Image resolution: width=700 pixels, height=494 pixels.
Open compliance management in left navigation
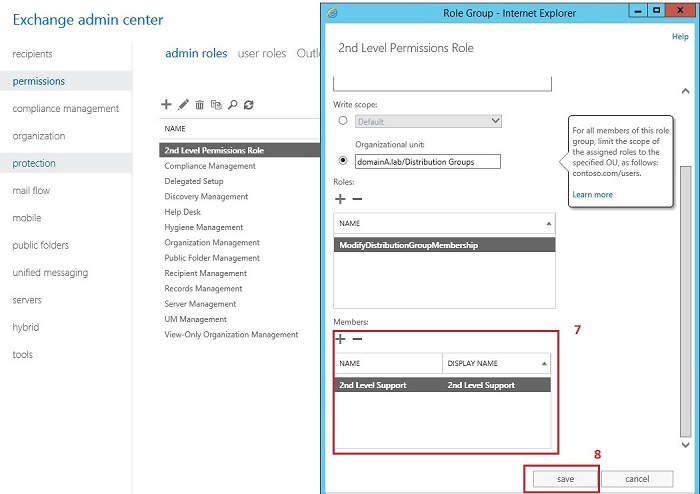click(x=66, y=108)
